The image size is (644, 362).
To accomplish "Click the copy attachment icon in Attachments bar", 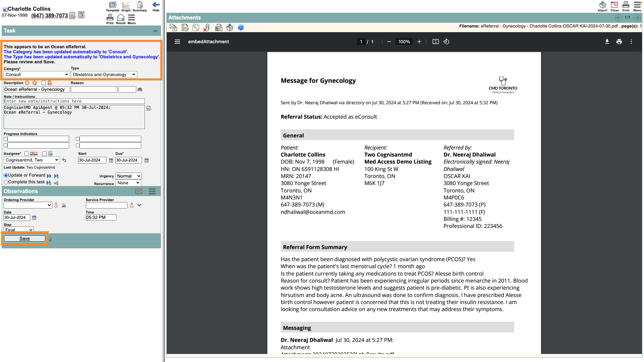I will 173,27.
